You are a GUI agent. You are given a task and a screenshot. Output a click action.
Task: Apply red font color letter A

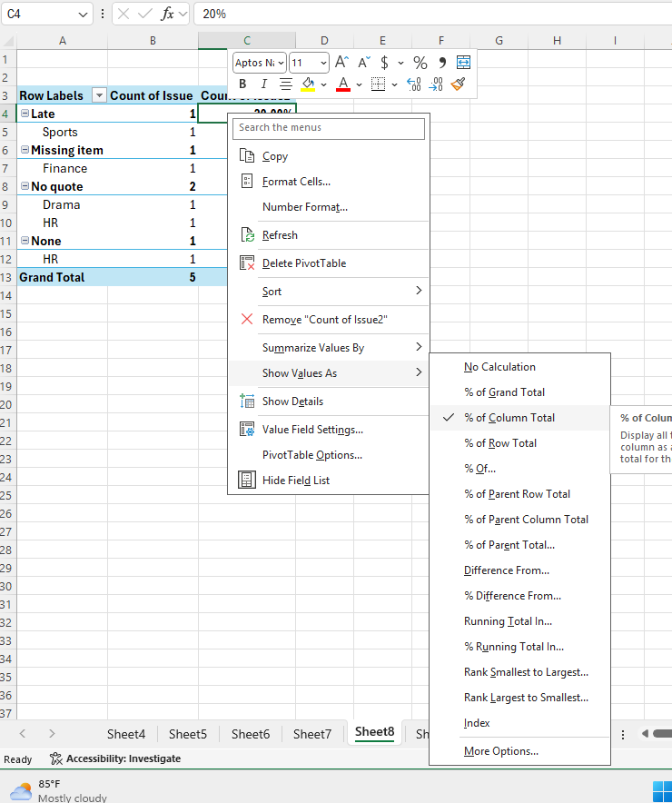[x=343, y=84]
